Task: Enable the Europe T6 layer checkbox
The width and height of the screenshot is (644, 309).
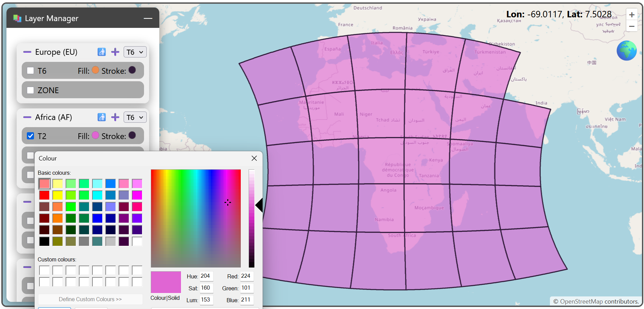Action: click(31, 71)
